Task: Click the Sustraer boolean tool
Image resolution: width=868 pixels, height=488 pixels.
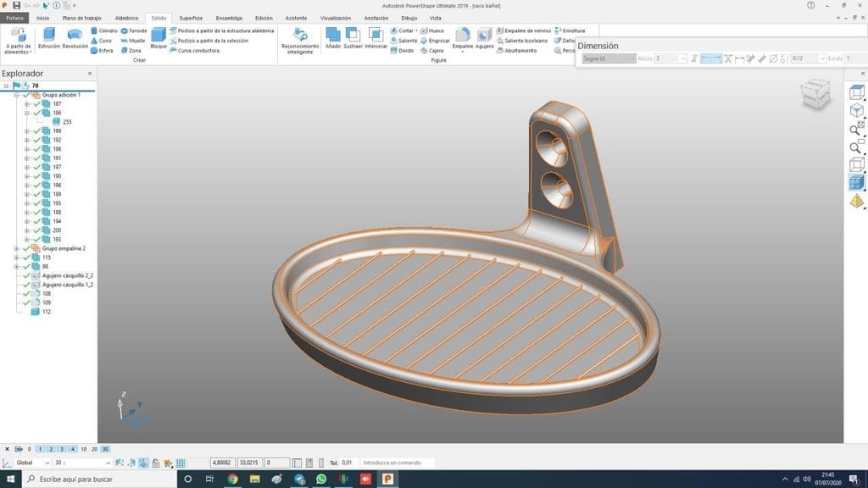Action: coord(353,37)
